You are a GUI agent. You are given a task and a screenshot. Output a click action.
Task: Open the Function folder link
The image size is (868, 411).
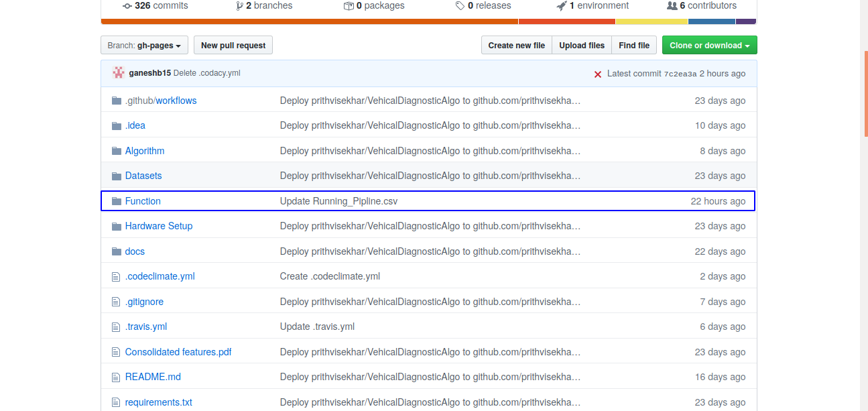click(143, 201)
